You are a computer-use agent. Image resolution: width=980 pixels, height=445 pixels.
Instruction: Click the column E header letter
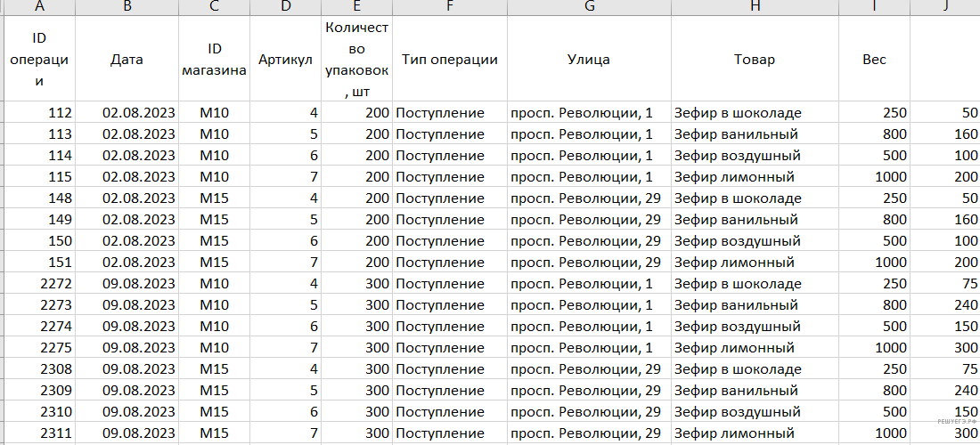[x=356, y=6]
